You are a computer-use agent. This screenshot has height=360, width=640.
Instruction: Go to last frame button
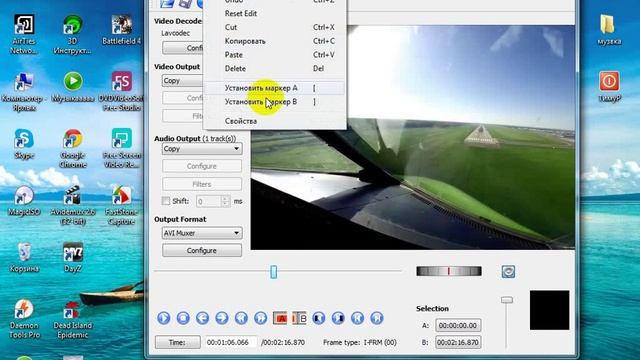377,318
